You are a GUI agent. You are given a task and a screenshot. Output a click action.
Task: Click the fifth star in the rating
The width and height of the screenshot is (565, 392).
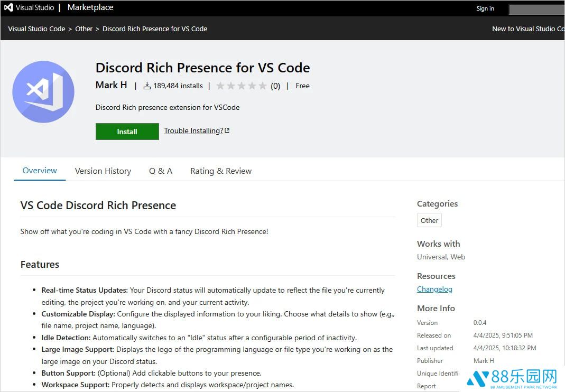(x=263, y=86)
